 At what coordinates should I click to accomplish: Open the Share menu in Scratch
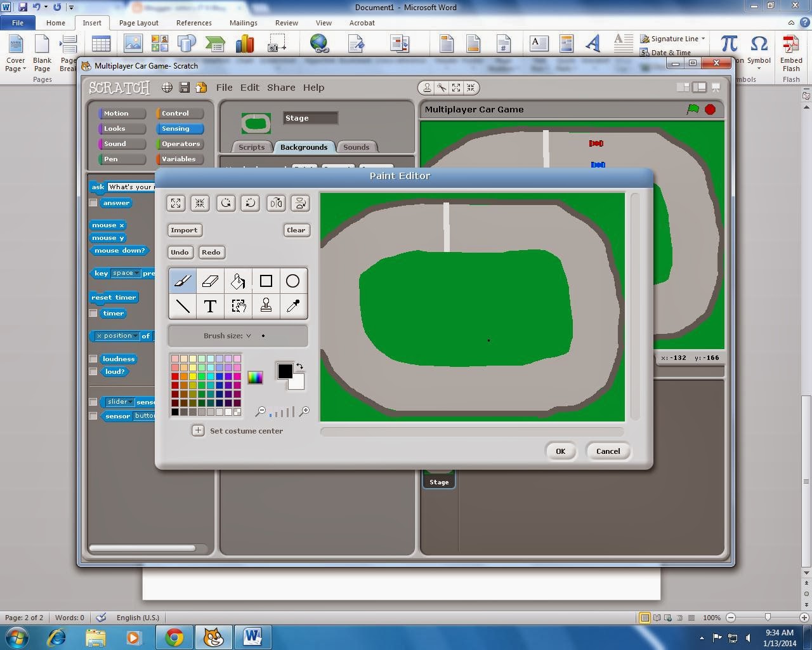click(x=281, y=88)
